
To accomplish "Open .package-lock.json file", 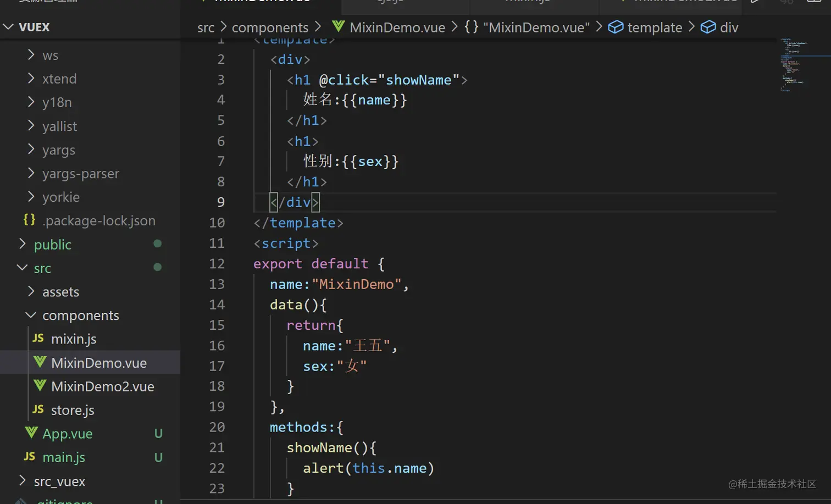I will (99, 220).
